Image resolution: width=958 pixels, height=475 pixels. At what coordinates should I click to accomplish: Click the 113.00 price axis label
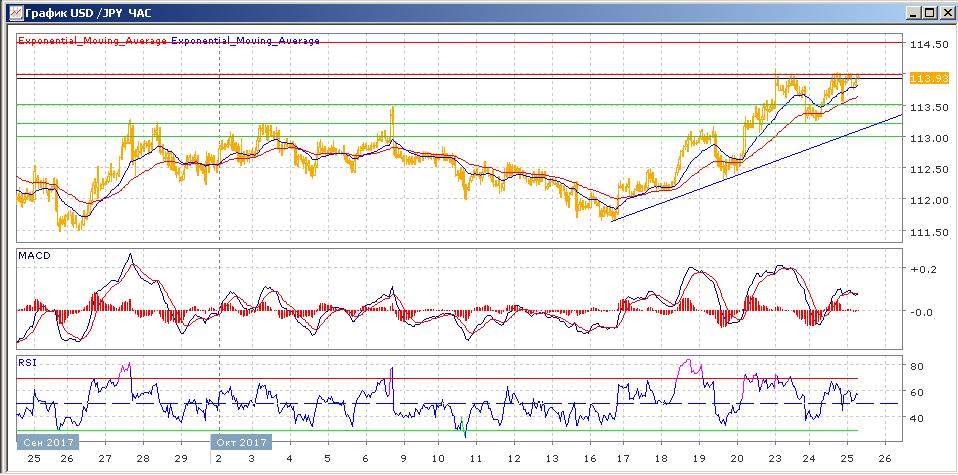tap(926, 138)
